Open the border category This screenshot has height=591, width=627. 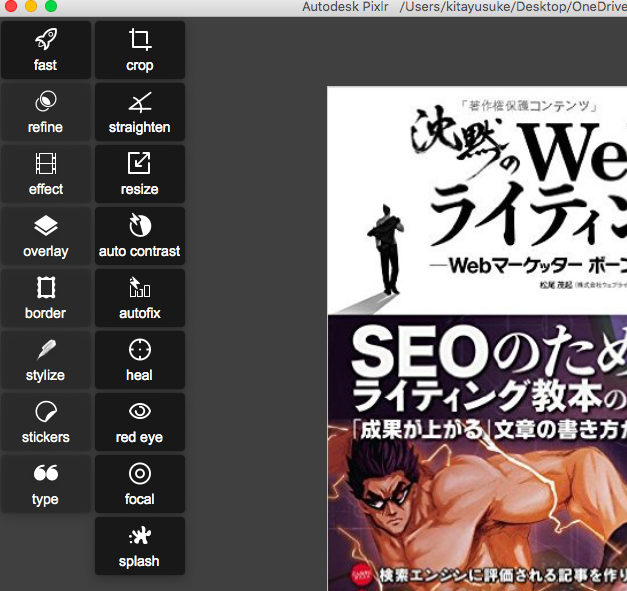[x=46, y=298]
